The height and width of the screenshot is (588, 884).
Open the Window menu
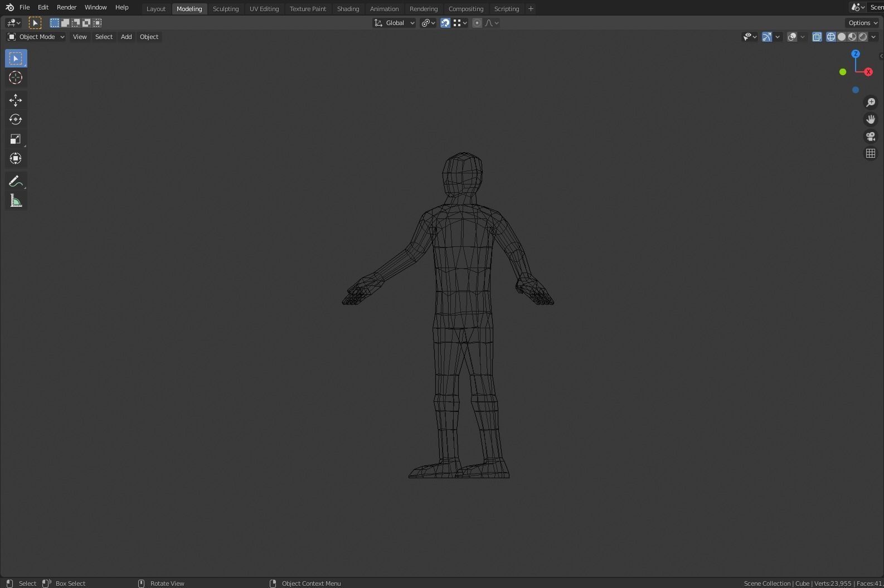click(x=95, y=7)
